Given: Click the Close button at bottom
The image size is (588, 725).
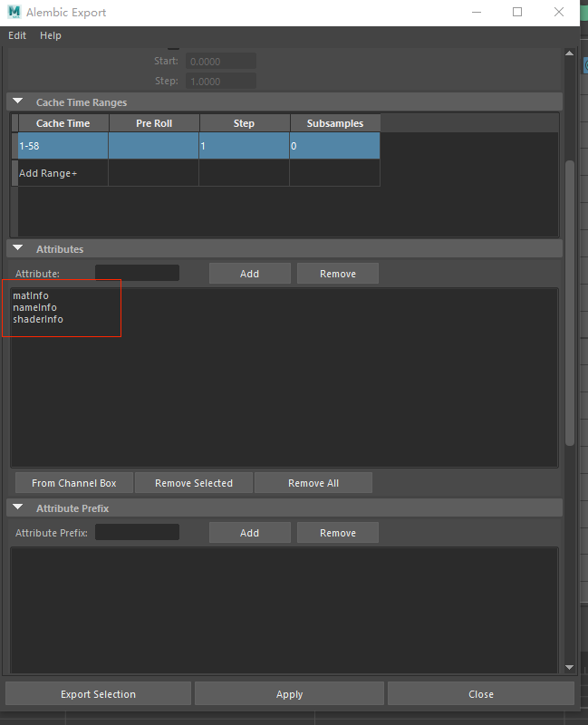Looking at the screenshot, I should coord(481,694).
